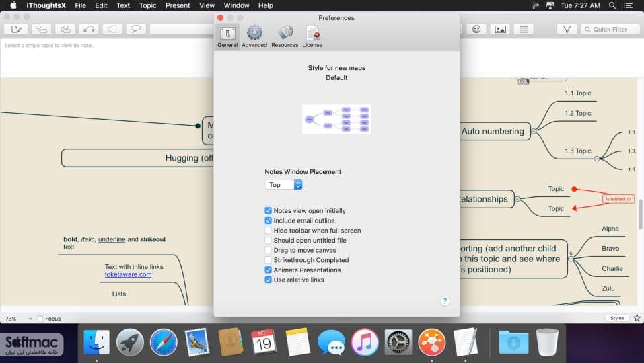Screen dimensions: 644x363
Task: Open the Advanced preferences tab
Action: (x=254, y=37)
